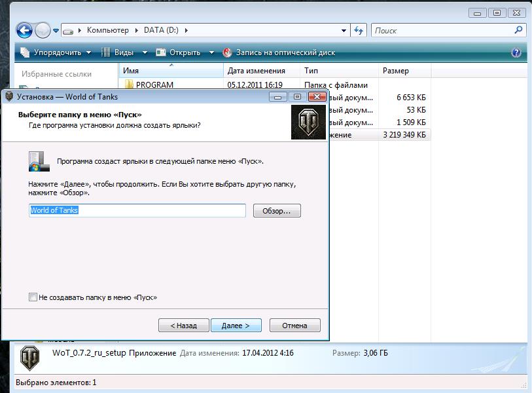The width and height of the screenshot is (532, 393).
Task: Click the 6 653 КБ size cell
Action: (411, 98)
